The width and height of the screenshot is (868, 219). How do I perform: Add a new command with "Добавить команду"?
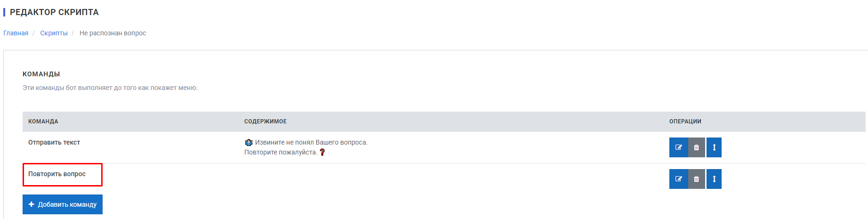[x=63, y=204]
